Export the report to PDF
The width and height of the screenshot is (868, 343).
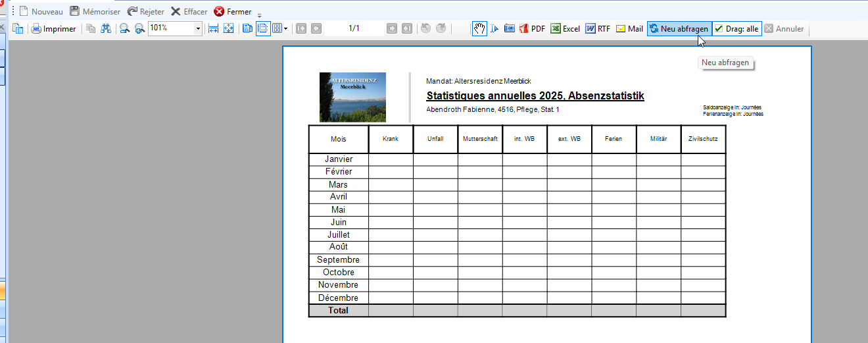[x=532, y=29]
